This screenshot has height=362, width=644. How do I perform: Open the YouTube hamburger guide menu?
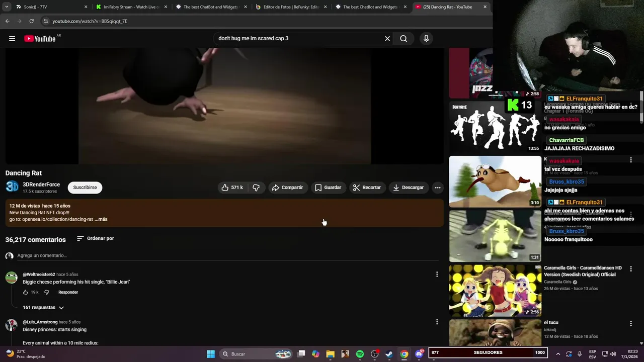pyautogui.click(x=12, y=39)
